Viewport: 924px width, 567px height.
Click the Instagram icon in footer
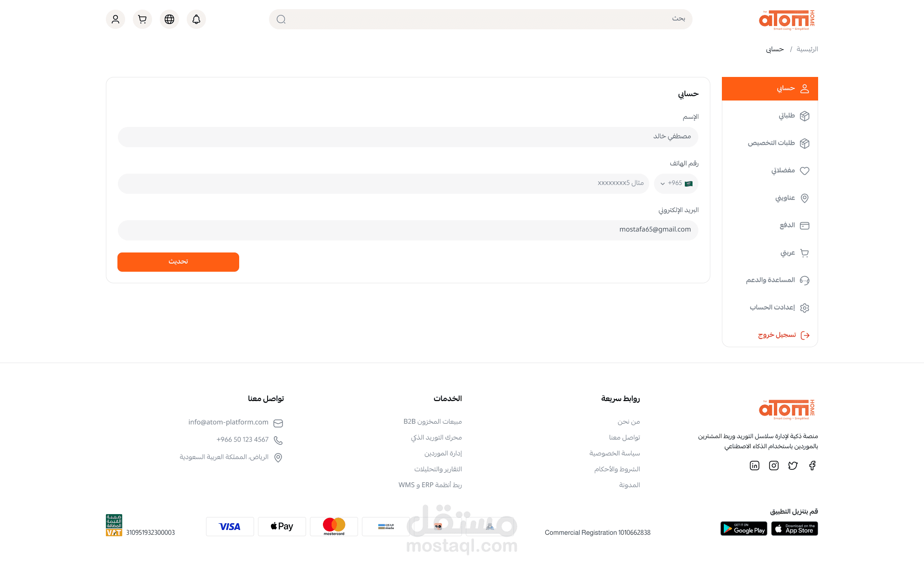coord(773,466)
